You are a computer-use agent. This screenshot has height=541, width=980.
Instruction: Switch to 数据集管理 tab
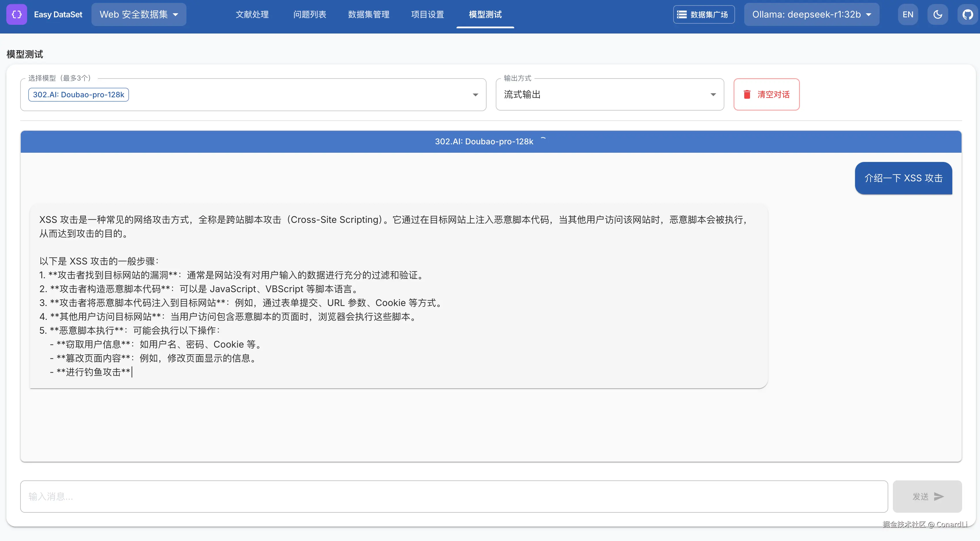(x=368, y=14)
